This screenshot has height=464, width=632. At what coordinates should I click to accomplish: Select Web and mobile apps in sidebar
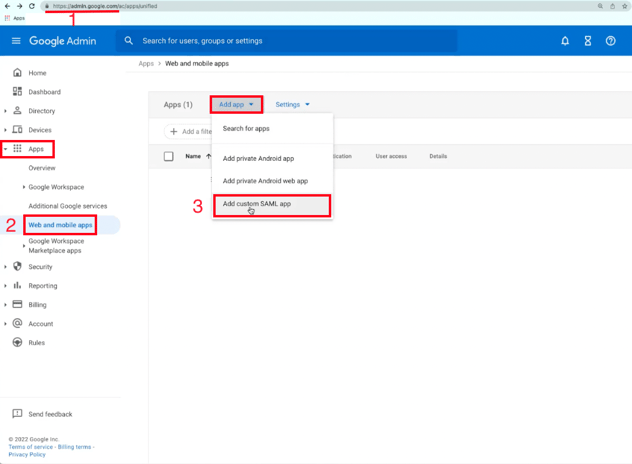click(60, 225)
